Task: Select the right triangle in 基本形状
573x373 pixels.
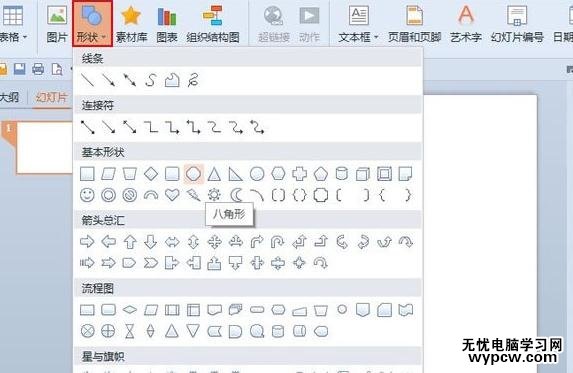Action: click(236, 174)
